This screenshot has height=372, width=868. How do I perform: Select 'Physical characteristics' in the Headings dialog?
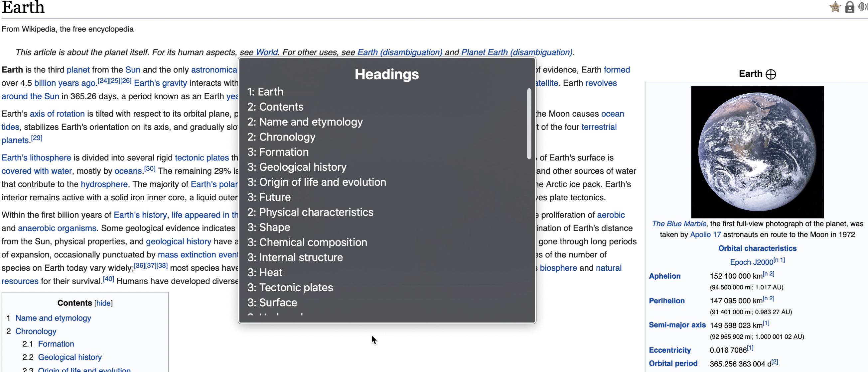(310, 212)
